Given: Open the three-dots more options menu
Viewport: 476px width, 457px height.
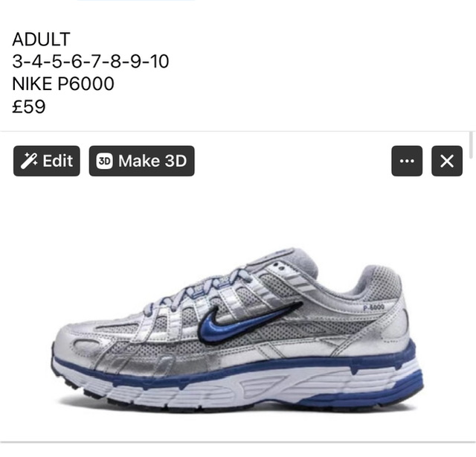Looking at the screenshot, I should point(407,161).
